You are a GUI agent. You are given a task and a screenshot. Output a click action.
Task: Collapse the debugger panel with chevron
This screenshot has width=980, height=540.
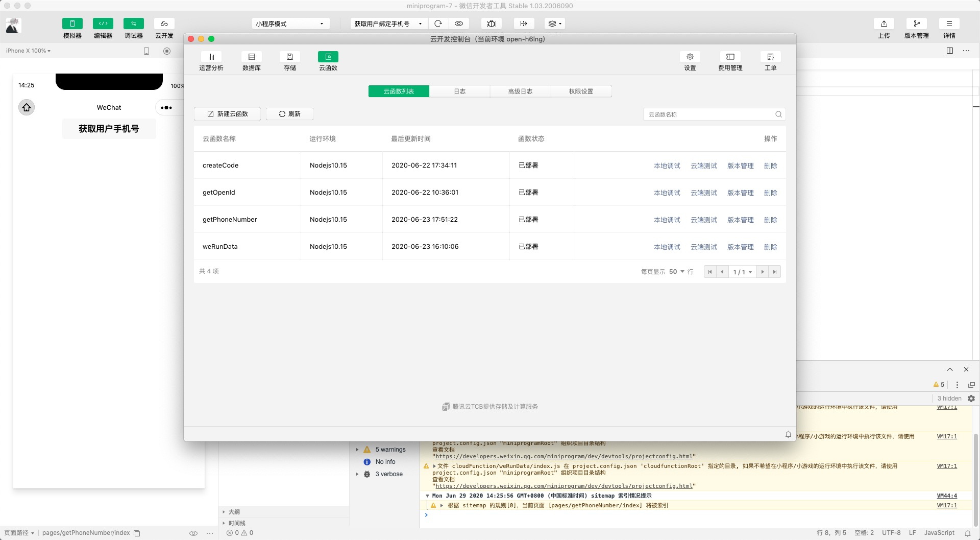(950, 369)
